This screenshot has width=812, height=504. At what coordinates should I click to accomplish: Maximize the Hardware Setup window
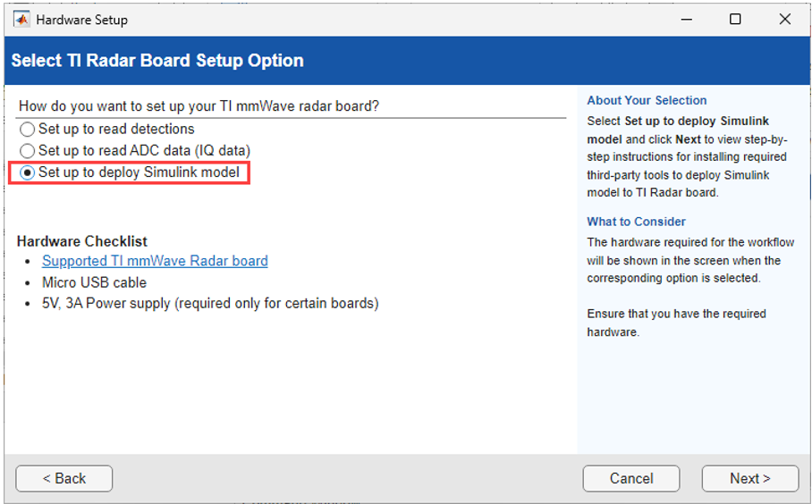coord(735,19)
